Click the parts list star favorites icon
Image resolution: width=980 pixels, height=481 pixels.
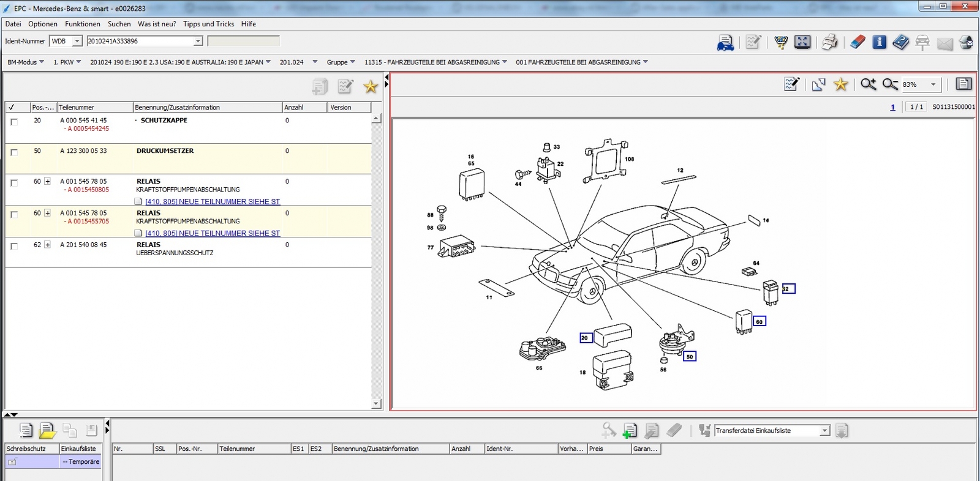[371, 86]
